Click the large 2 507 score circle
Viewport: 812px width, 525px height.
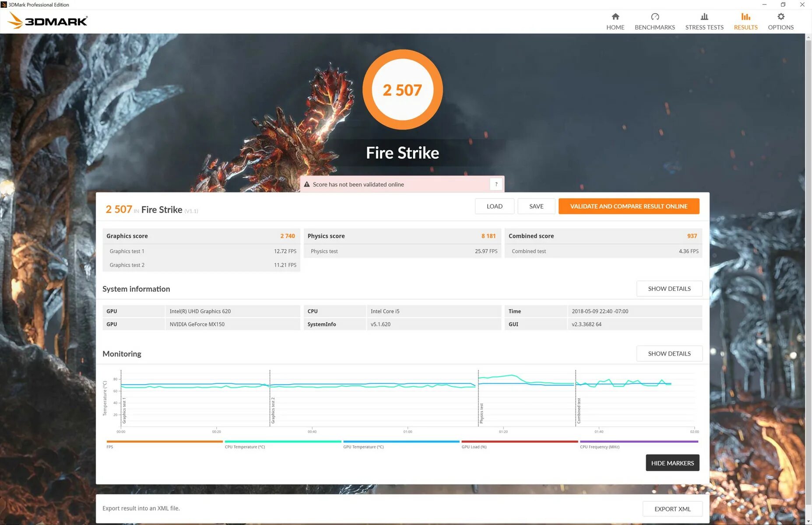(x=402, y=90)
